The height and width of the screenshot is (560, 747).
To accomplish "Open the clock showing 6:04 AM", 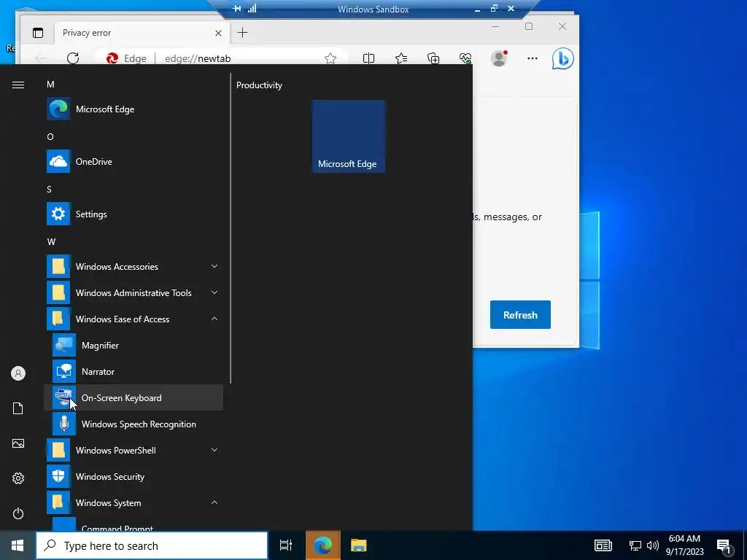I will [x=684, y=545].
